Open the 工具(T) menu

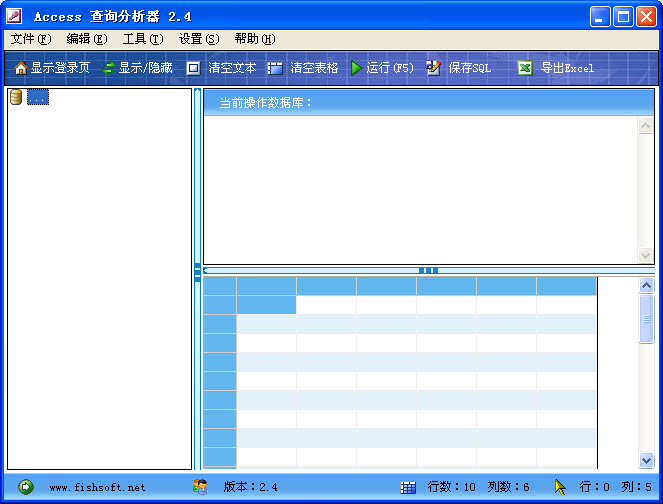click(x=142, y=39)
